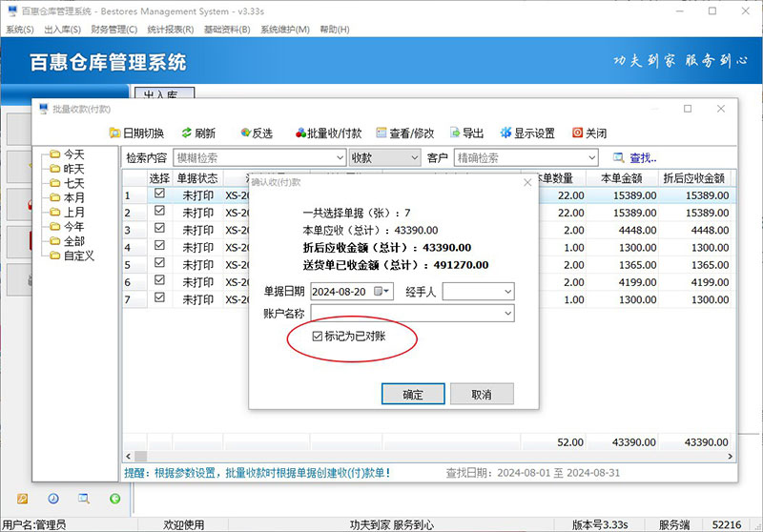Click the 单据状态 column header
The image size is (763, 532).
[x=197, y=178]
